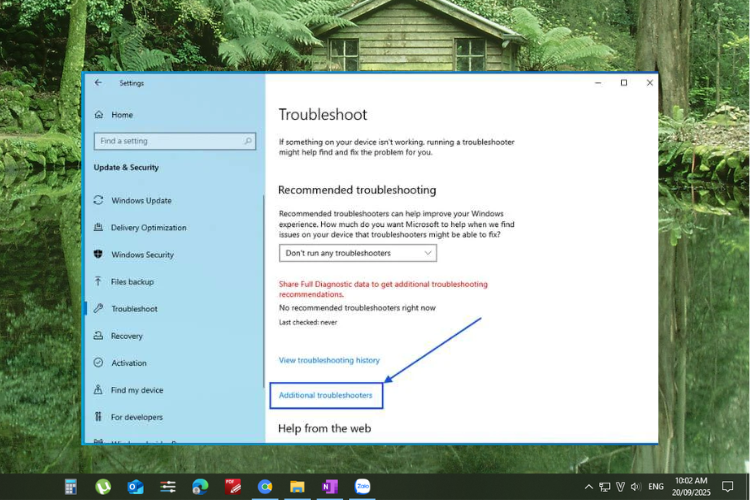
Task: Click the volume speaker tray icon
Action: tap(636, 487)
